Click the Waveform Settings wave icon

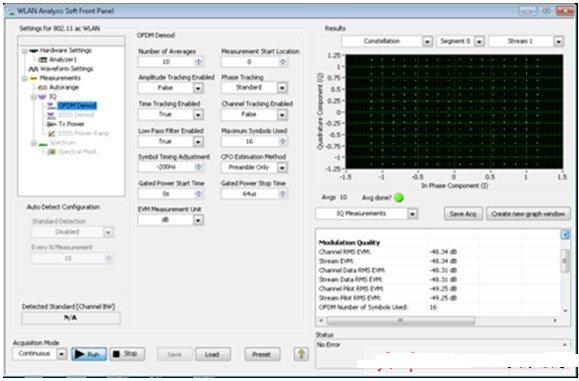34,69
